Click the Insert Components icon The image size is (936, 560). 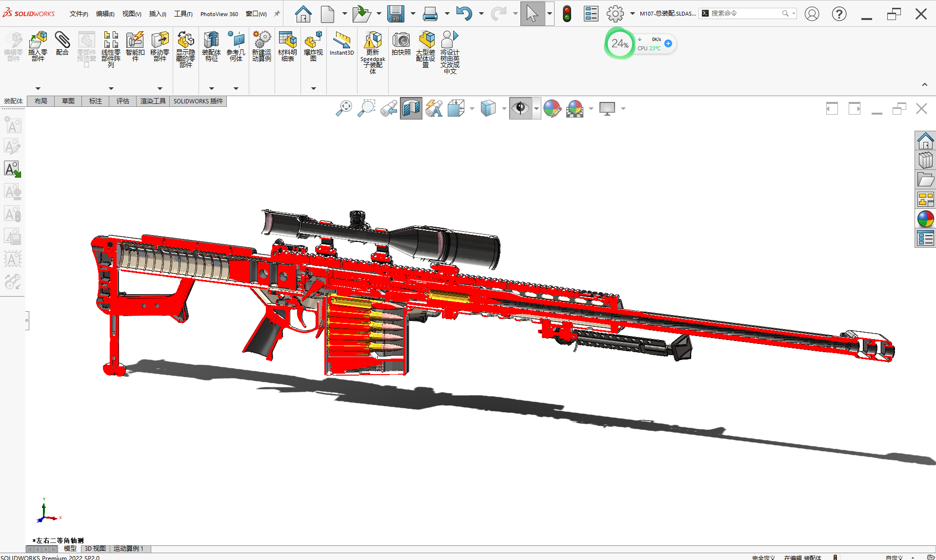[38, 46]
